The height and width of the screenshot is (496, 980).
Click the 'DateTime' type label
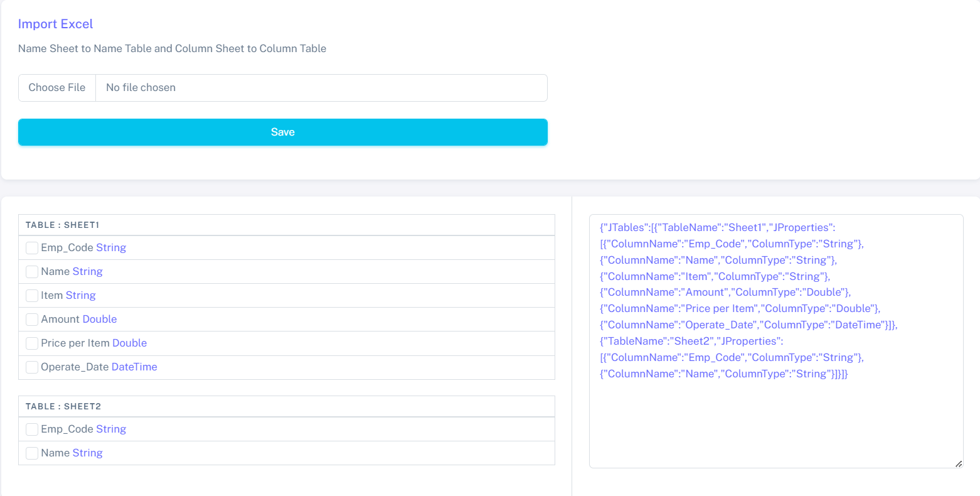point(134,367)
